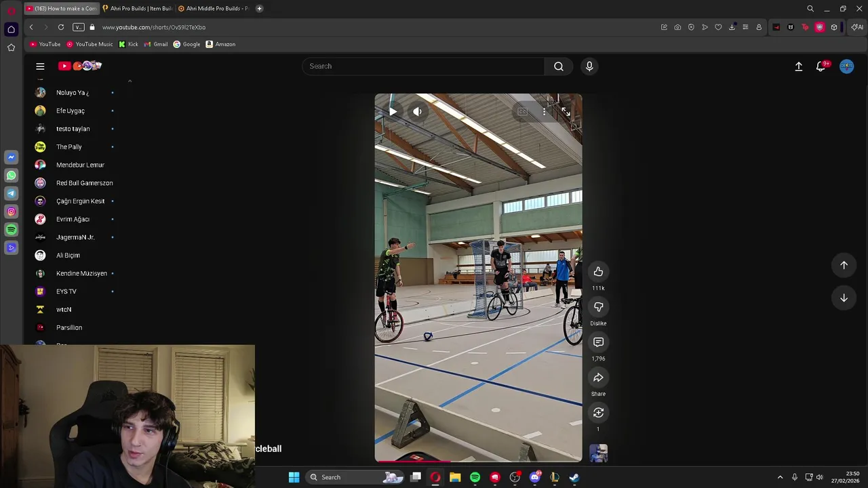Select the (163) How to make a tab

point(61,8)
